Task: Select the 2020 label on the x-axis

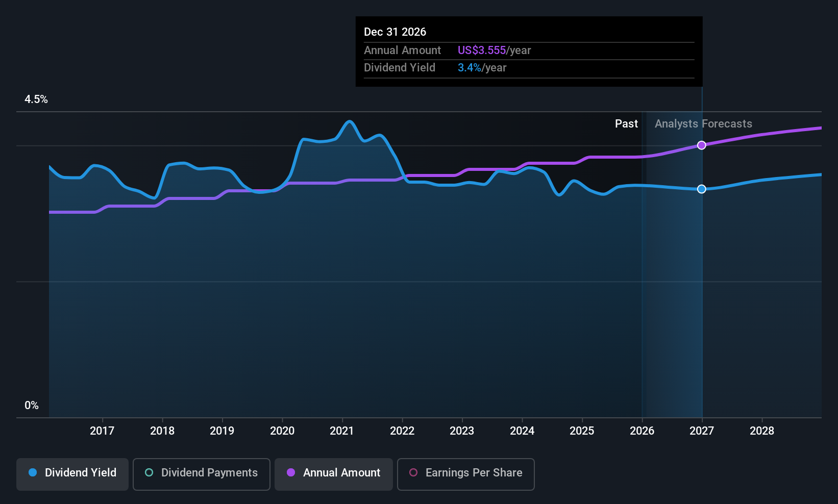Action: pyautogui.click(x=282, y=431)
